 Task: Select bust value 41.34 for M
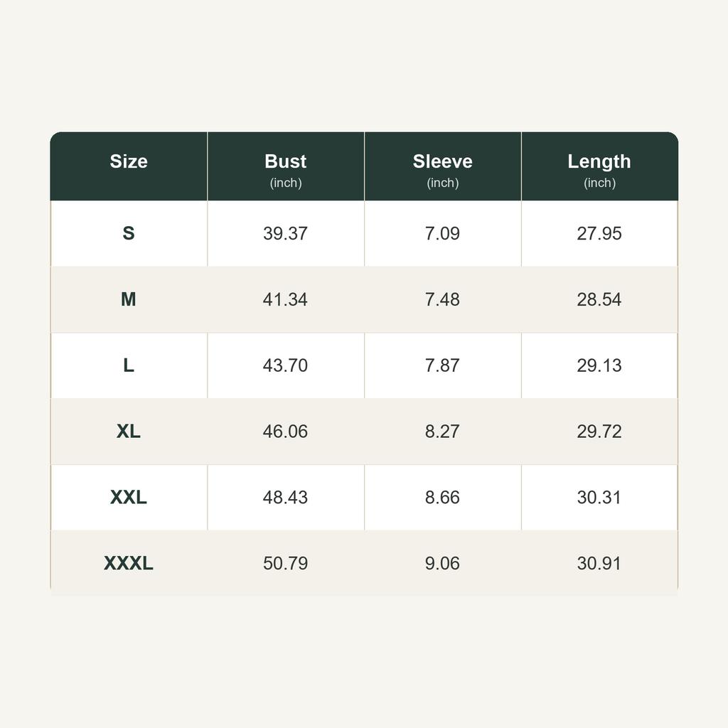[x=286, y=299]
